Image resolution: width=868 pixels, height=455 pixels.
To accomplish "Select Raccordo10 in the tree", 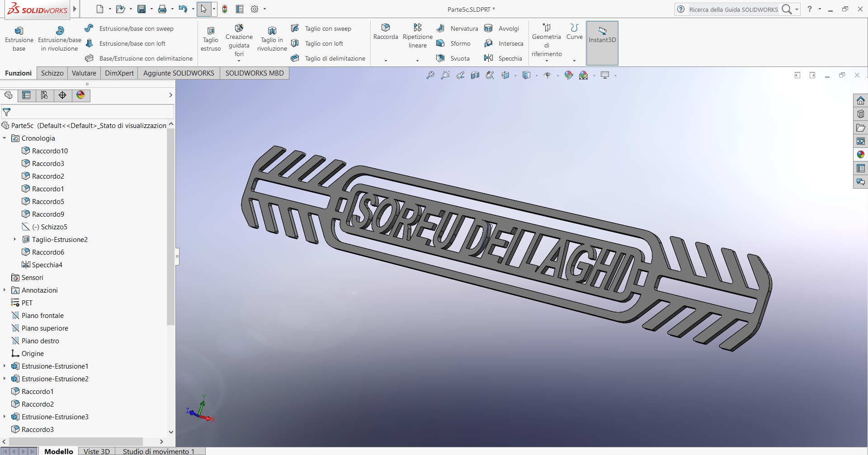I will click(x=45, y=151).
